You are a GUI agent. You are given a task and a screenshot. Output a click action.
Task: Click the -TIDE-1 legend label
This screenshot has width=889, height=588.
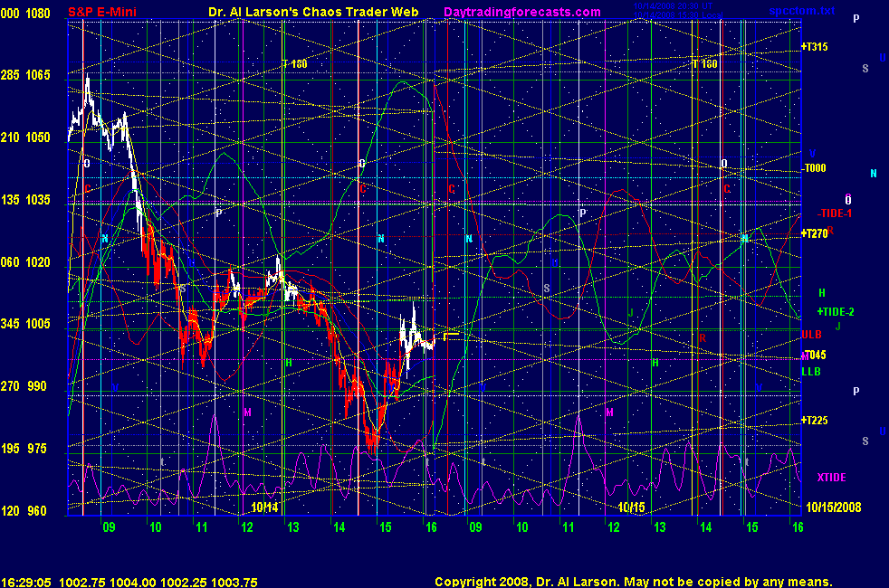click(834, 213)
